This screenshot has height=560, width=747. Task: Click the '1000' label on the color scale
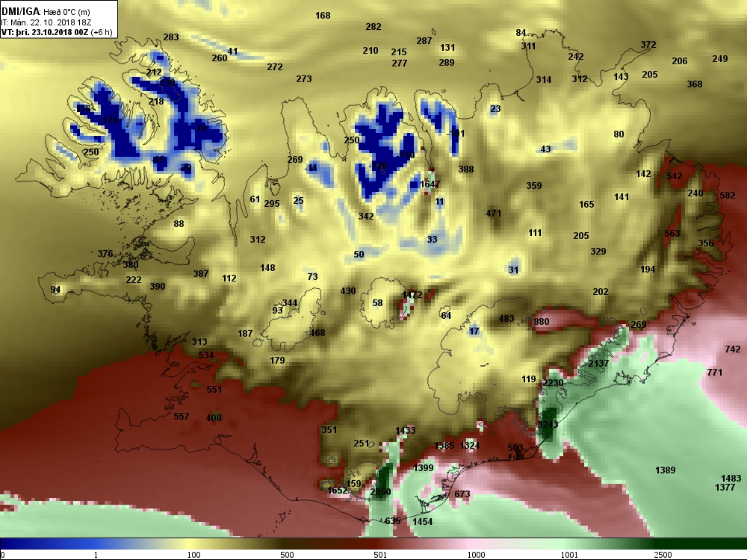(x=476, y=555)
